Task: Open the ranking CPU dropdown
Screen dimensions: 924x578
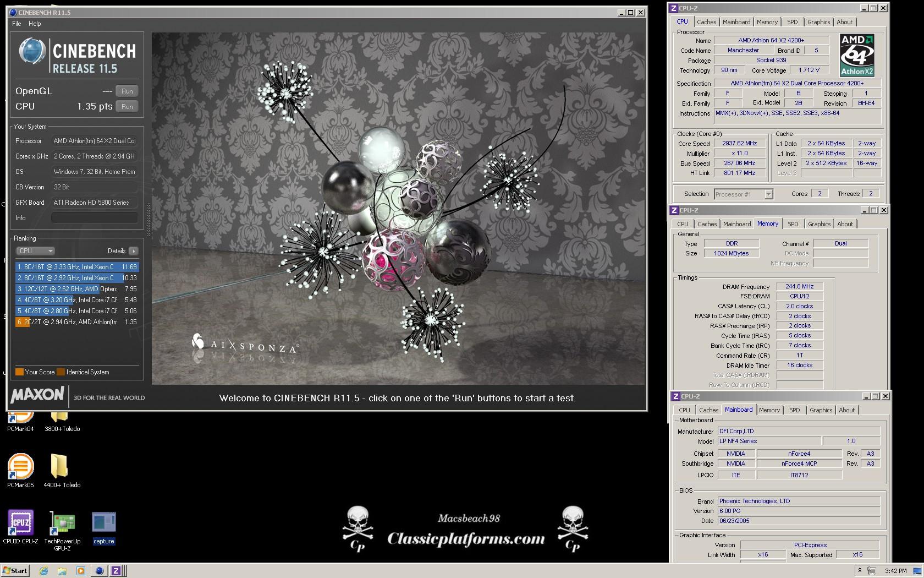Action: (x=35, y=251)
